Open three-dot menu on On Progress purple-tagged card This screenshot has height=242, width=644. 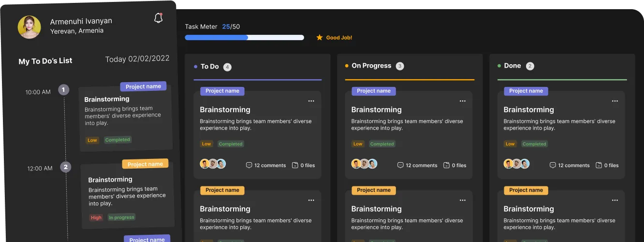pos(463,101)
